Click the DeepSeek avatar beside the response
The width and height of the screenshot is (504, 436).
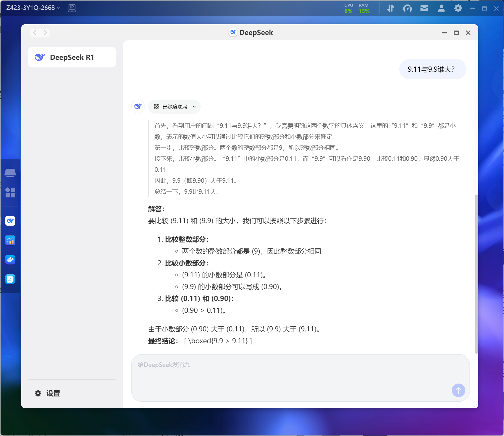pos(138,106)
